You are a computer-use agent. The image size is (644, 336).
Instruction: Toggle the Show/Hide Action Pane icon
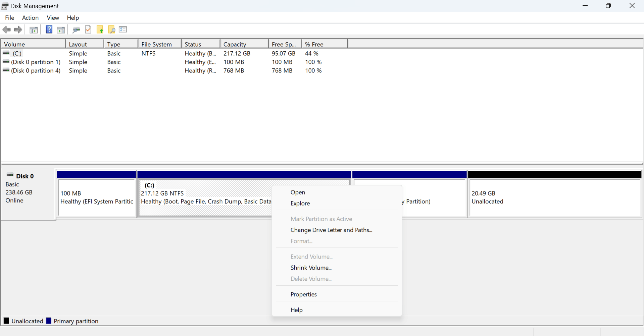click(x=61, y=30)
